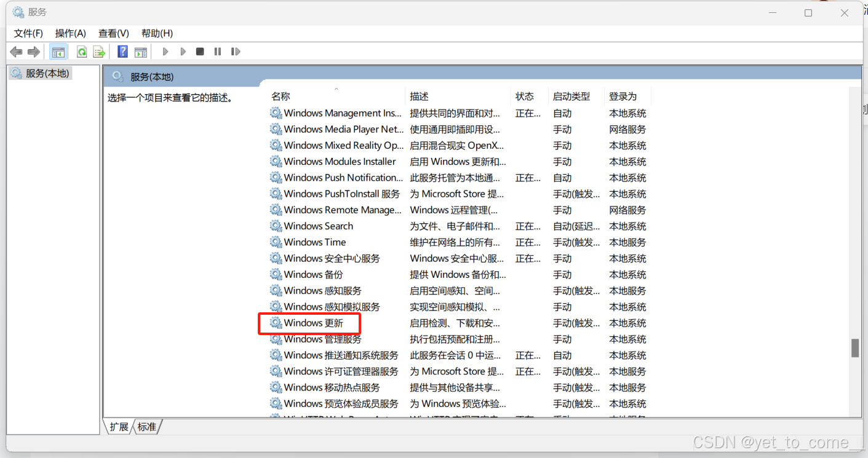The image size is (868, 458).
Task: Click gear icon of Windows Management Instrumentation
Action: coord(276,113)
